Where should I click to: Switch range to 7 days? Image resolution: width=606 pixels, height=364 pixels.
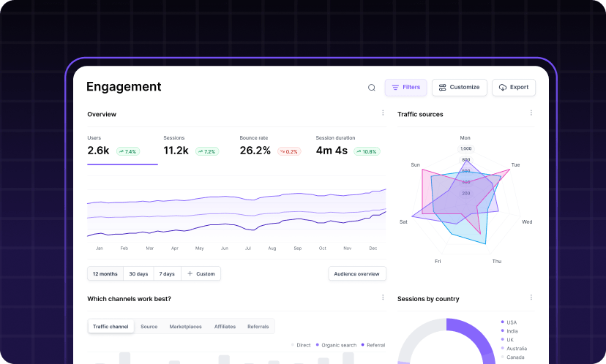click(168, 274)
